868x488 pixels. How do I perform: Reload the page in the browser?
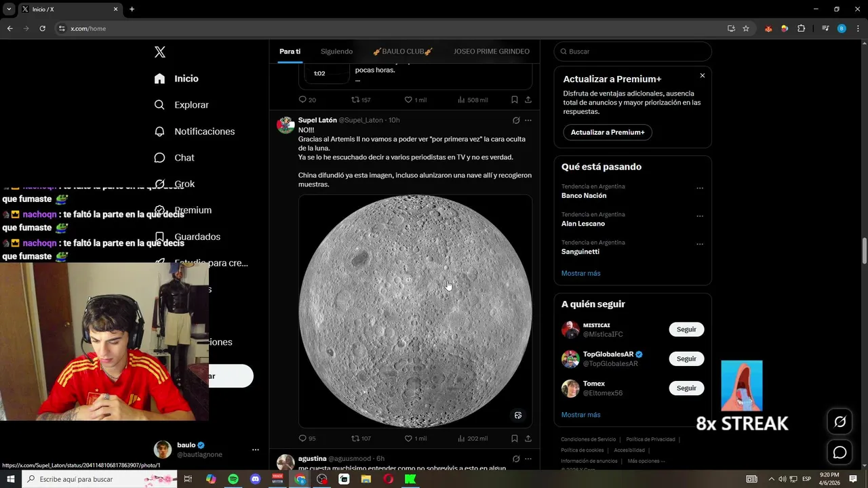(42, 28)
